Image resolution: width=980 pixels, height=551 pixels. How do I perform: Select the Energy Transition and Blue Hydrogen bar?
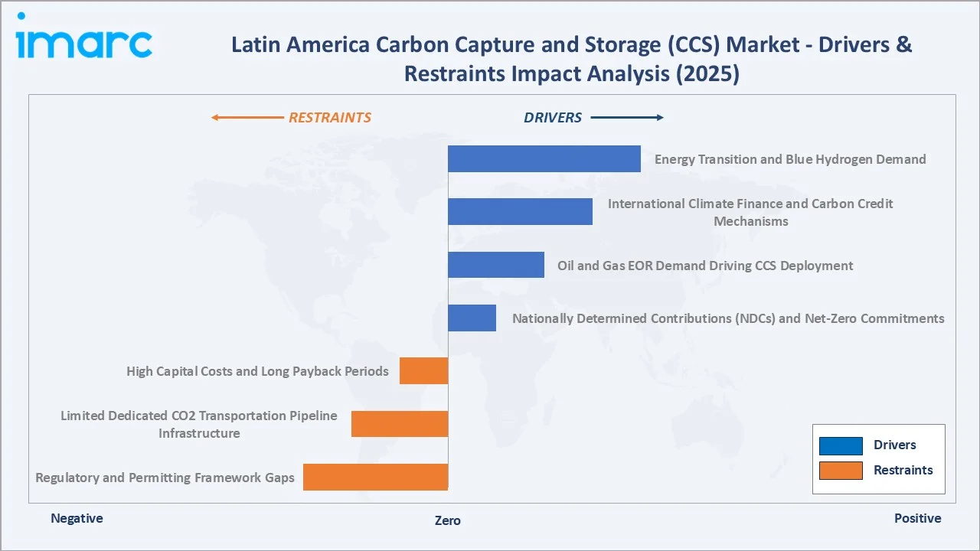(544, 159)
